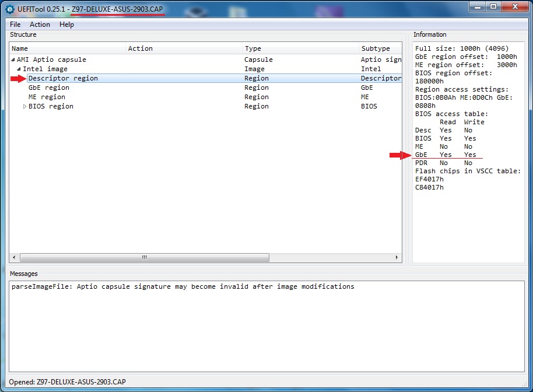Image resolution: width=533 pixels, height=392 pixels.
Task: Collapse the Intel image node
Action: pyautogui.click(x=19, y=69)
